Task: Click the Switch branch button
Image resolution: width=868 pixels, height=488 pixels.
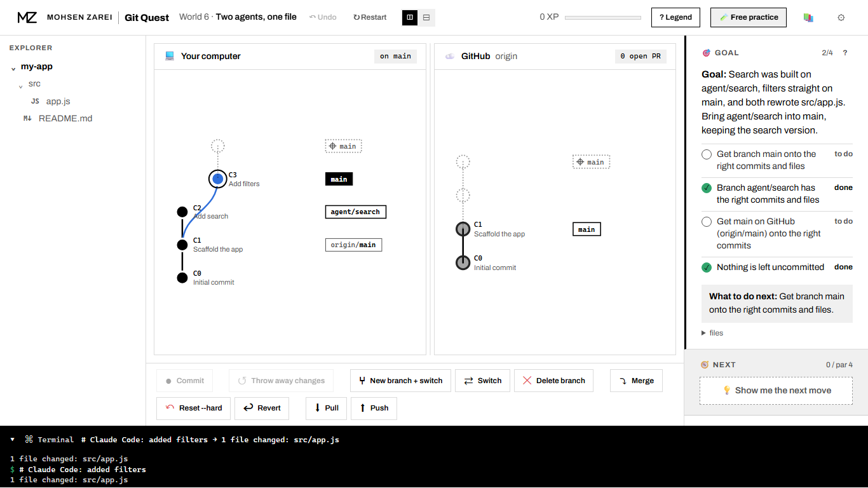Action: click(x=483, y=381)
